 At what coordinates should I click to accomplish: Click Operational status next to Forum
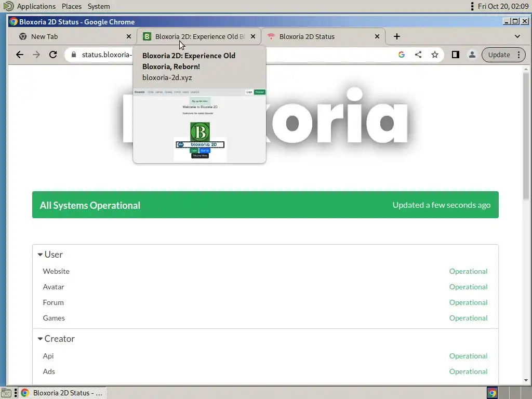click(468, 302)
